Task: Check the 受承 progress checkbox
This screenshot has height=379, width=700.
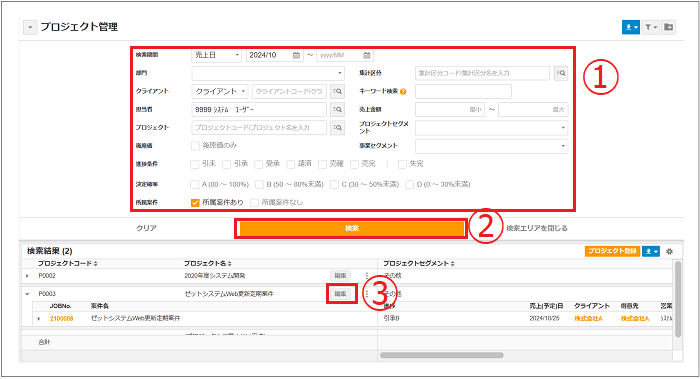Action: (x=258, y=164)
